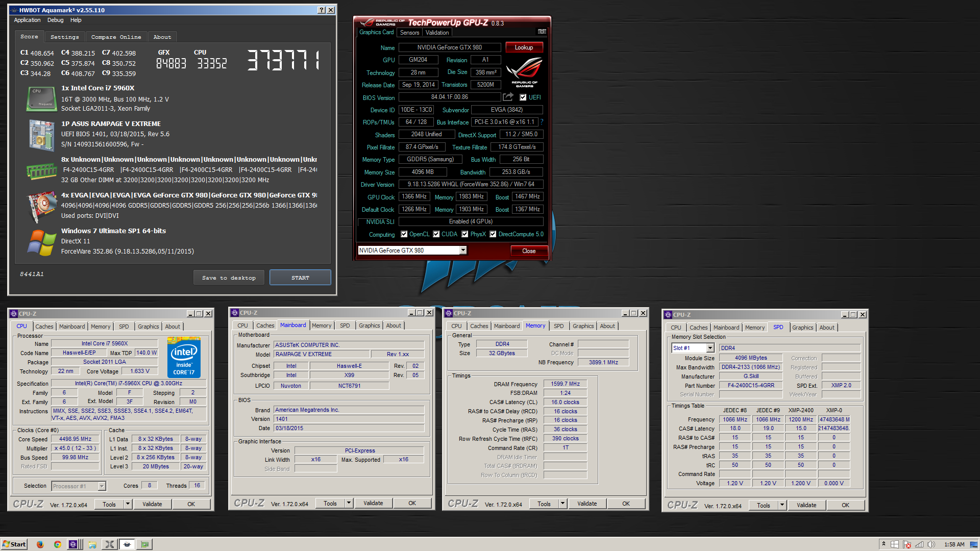Open the Slot #1 memory slot dropdown

[710, 348]
